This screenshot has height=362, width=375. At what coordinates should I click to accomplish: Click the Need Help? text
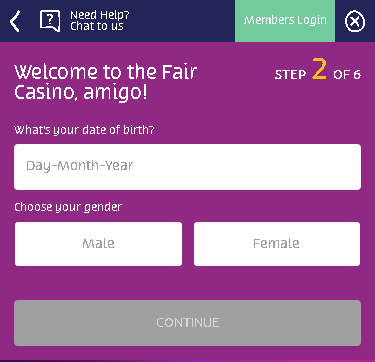(x=100, y=15)
